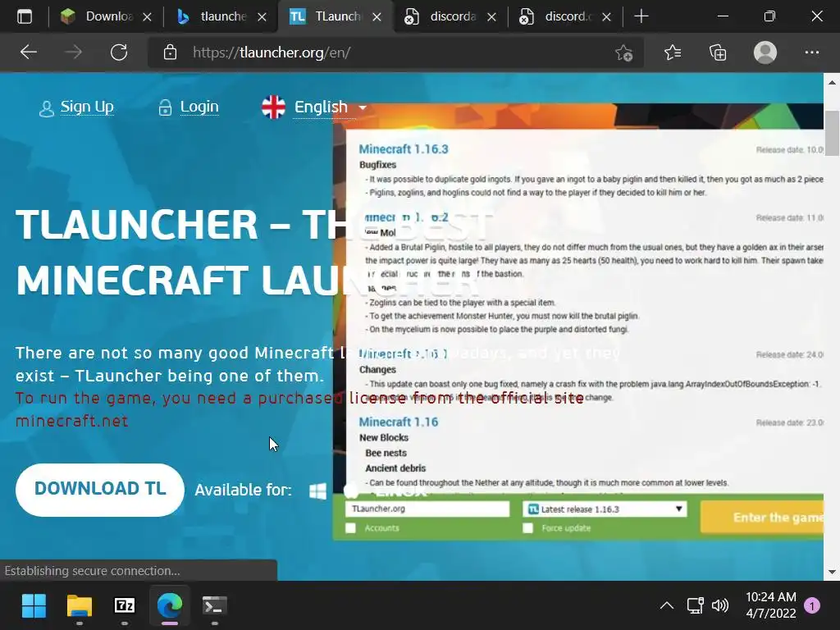Select the TLauncher tab

[336, 16]
